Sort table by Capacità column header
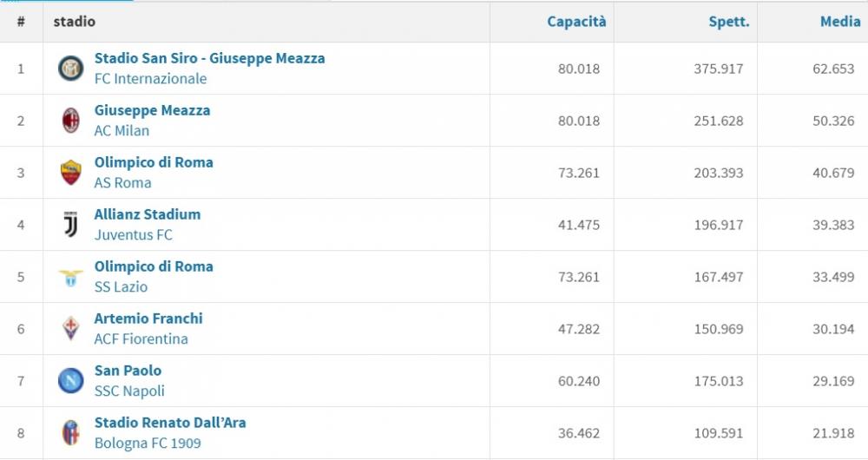Viewport: 868px width, 460px height. coord(576,22)
